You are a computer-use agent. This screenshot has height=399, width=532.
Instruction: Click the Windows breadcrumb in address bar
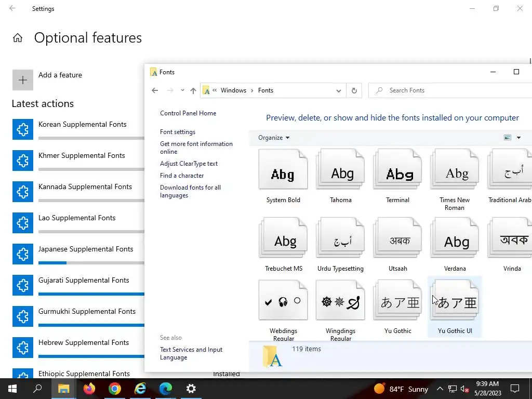pos(233,90)
